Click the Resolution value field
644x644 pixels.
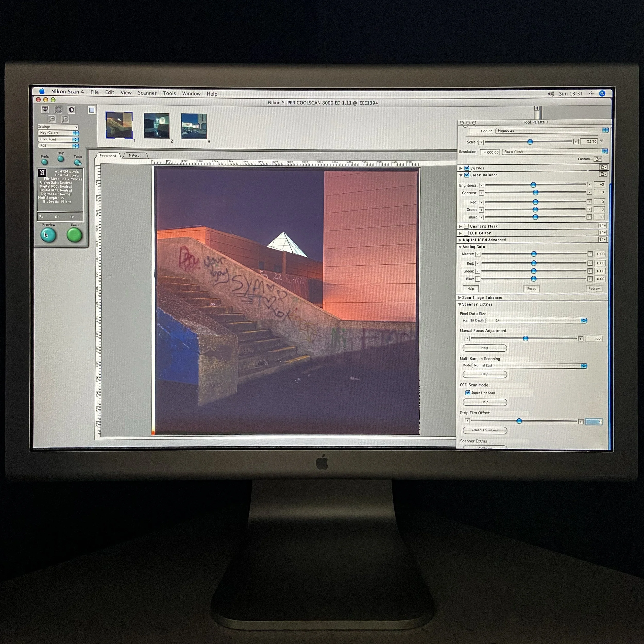pyautogui.click(x=490, y=152)
